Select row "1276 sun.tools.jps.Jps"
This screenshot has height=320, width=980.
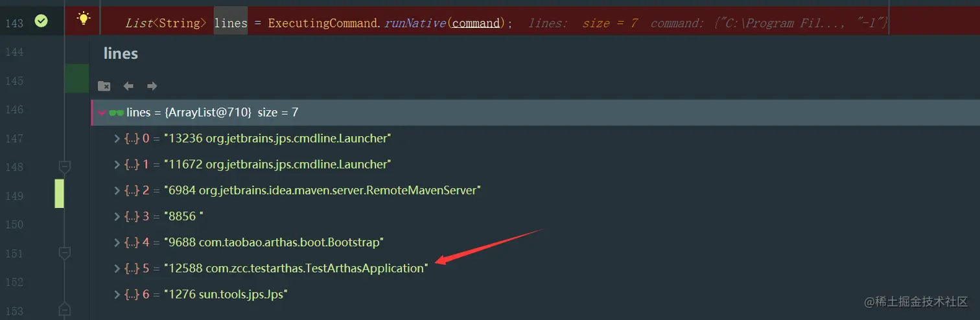pos(535,294)
